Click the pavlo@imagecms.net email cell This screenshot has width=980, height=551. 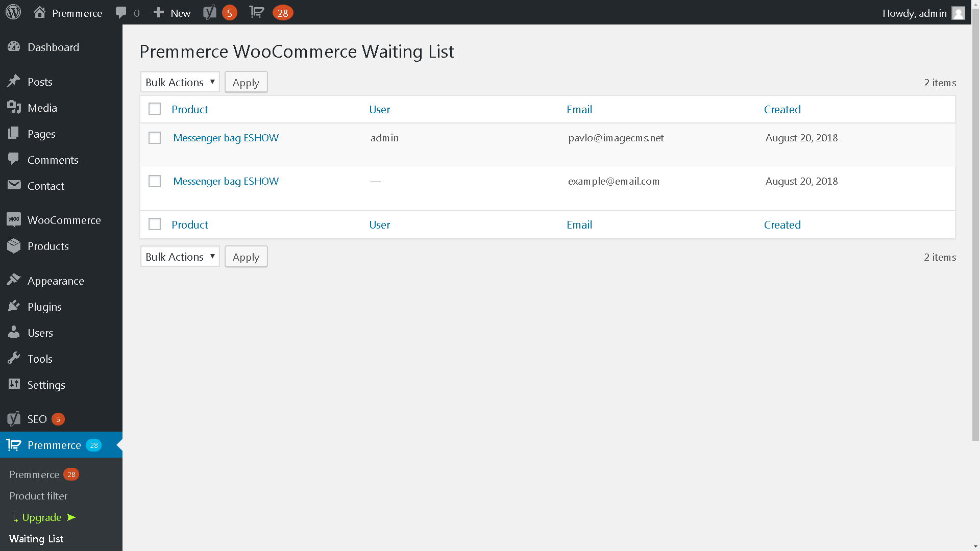point(616,138)
